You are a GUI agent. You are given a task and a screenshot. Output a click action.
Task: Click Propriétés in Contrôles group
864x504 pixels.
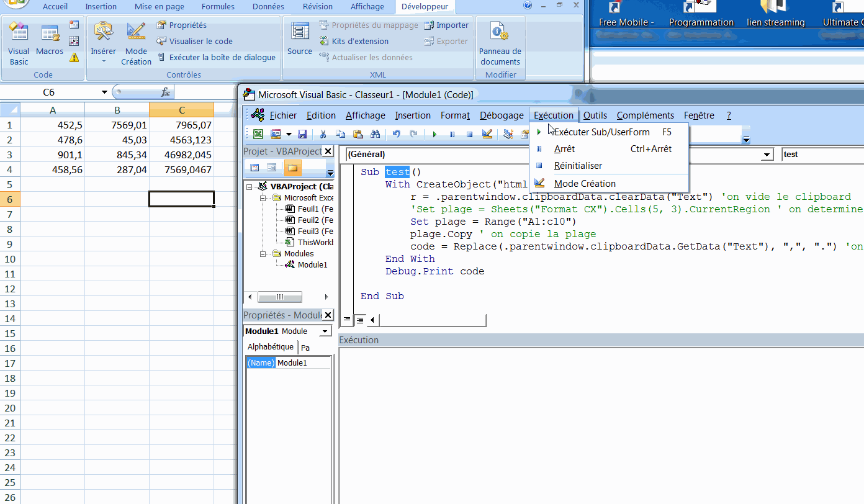click(181, 25)
